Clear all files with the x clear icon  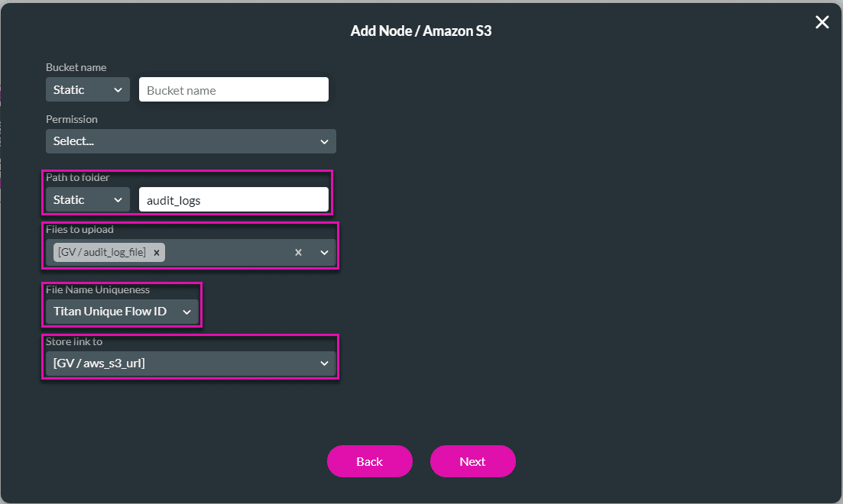tap(297, 252)
